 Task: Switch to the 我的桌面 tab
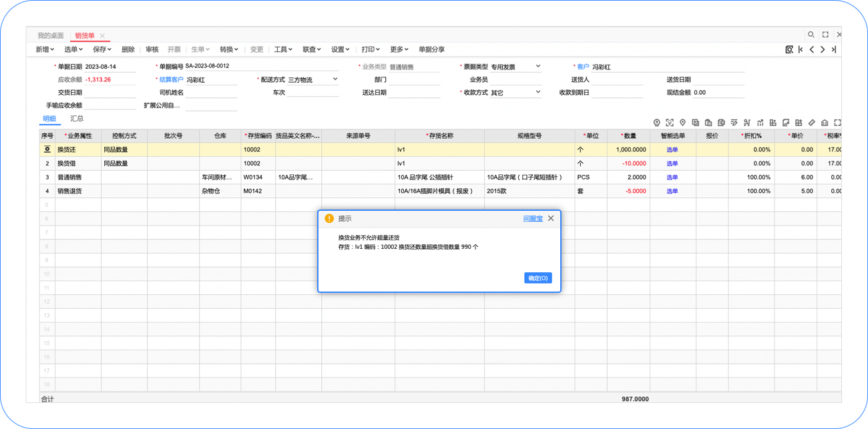(x=51, y=35)
